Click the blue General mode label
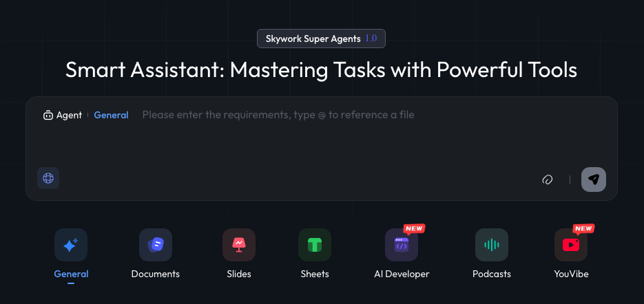Viewport: 644px width, 304px height. 112,116
